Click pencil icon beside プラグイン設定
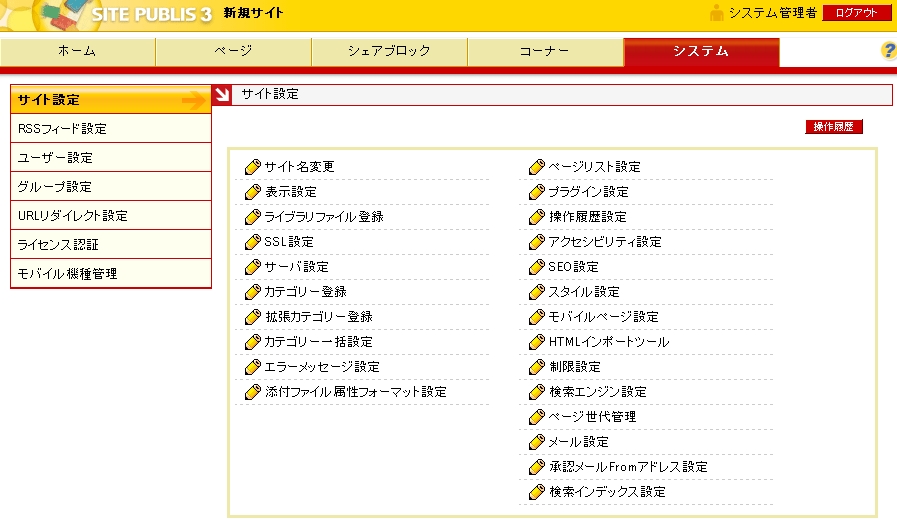Image resolution: width=897 pixels, height=523 pixels. 537,192
